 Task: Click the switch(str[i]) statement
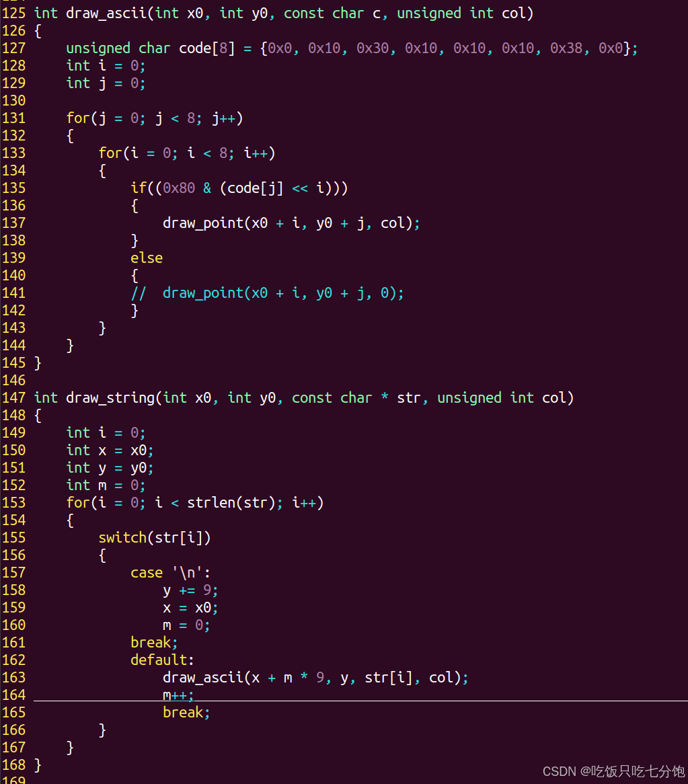155,538
